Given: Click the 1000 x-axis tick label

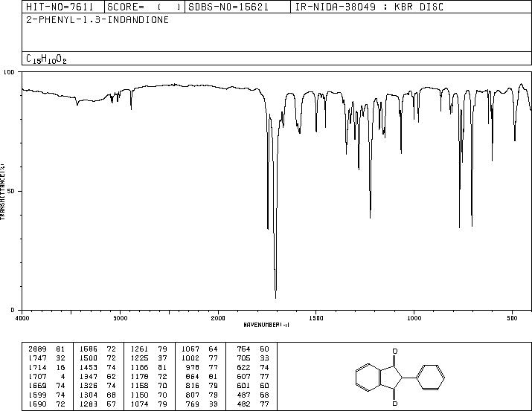Looking at the screenshot, I should [x=414, y=318].
